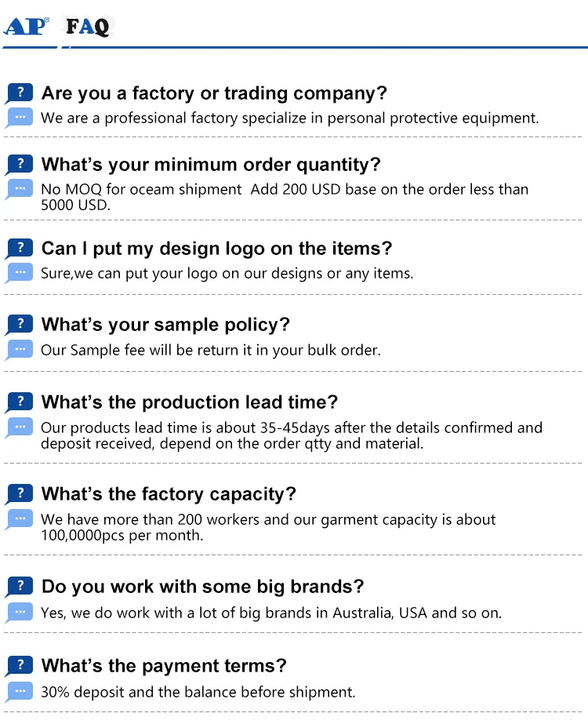Click question mark icon beside factory capacity question
Screen dimensions: 588x724
pos(20,494)
